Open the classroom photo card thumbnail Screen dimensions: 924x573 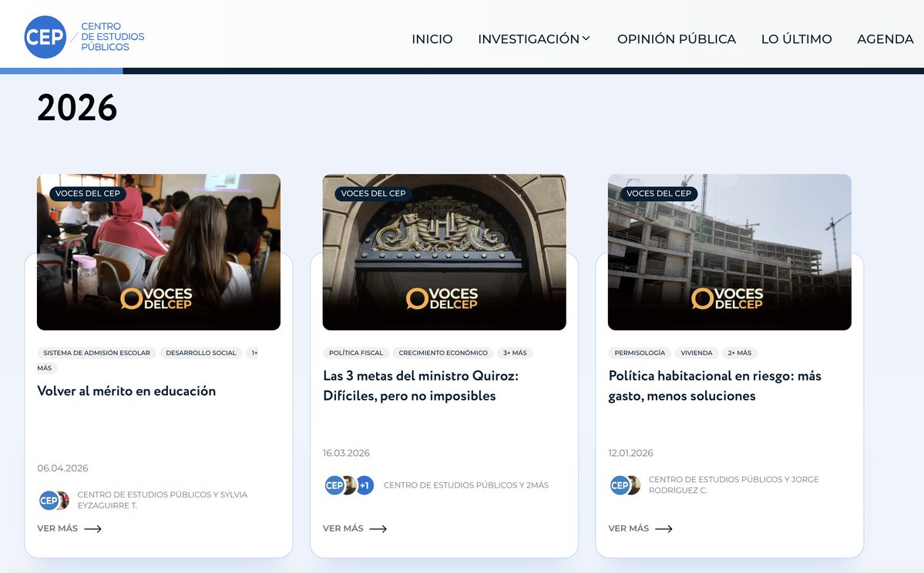point(159,252)
